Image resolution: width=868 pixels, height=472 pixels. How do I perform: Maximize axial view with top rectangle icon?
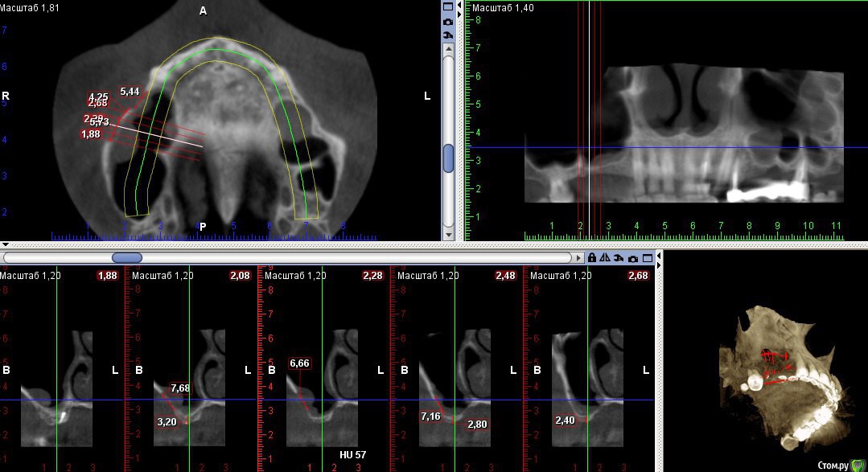(448, 6)
